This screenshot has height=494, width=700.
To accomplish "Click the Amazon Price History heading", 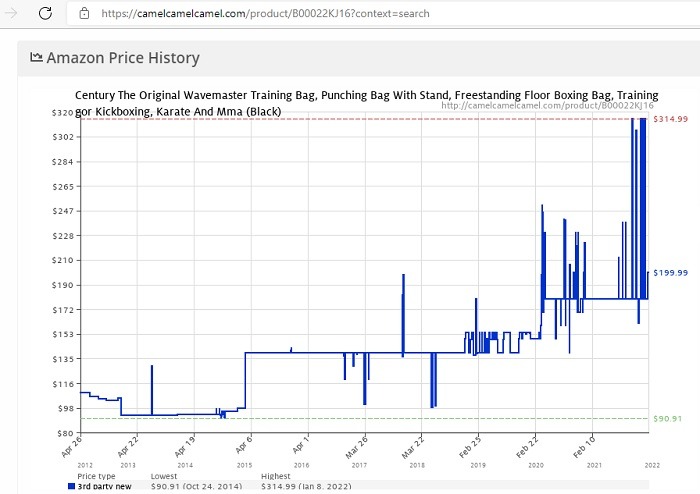I will pyautogui.click(x=122, y=58).
